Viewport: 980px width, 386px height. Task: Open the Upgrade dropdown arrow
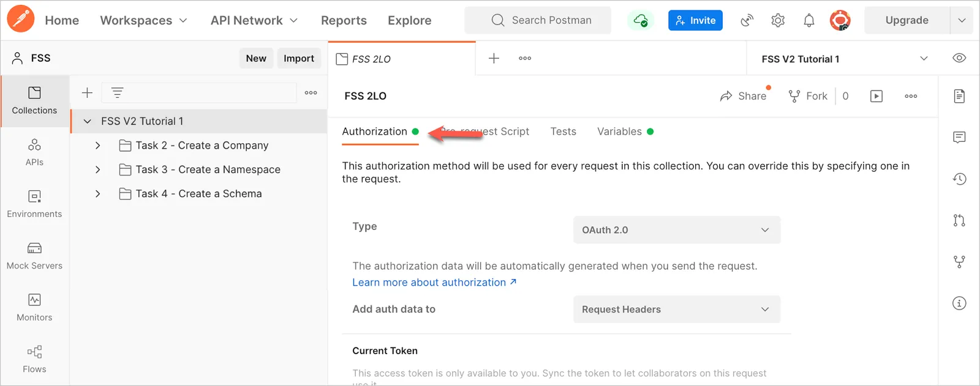(961, 20)
